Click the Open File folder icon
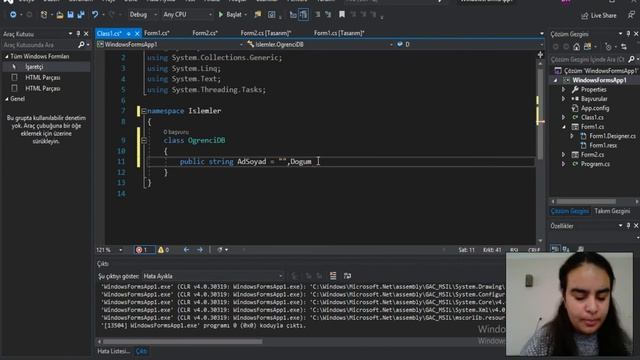Screen dimensions: 640x360 (x=60, y=15)
